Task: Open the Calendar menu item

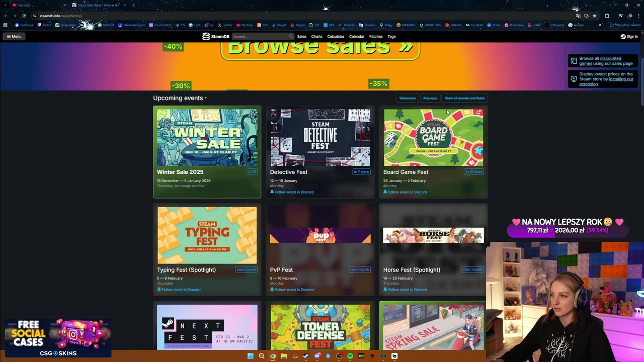Action: coord(356,36)
